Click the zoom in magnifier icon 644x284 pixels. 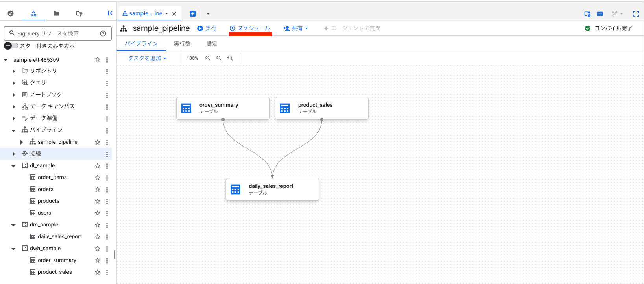[x=208, y=58]
